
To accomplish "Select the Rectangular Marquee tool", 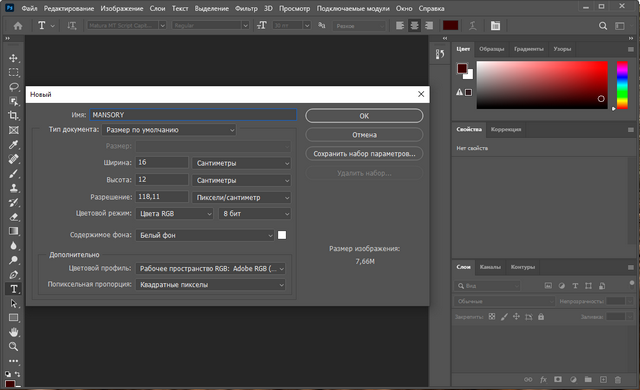I will [x=13, y=72].
